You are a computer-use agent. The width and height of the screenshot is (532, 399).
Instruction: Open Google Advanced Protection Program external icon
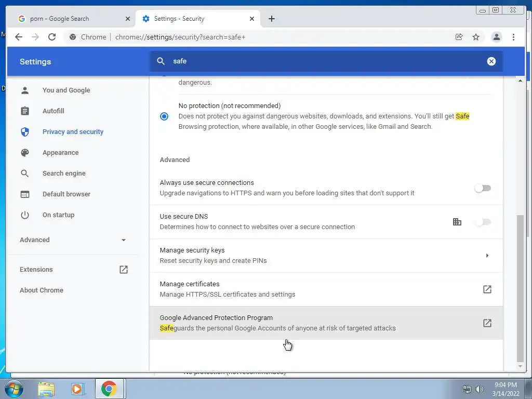pyautogui.click(x=487, y=323)
